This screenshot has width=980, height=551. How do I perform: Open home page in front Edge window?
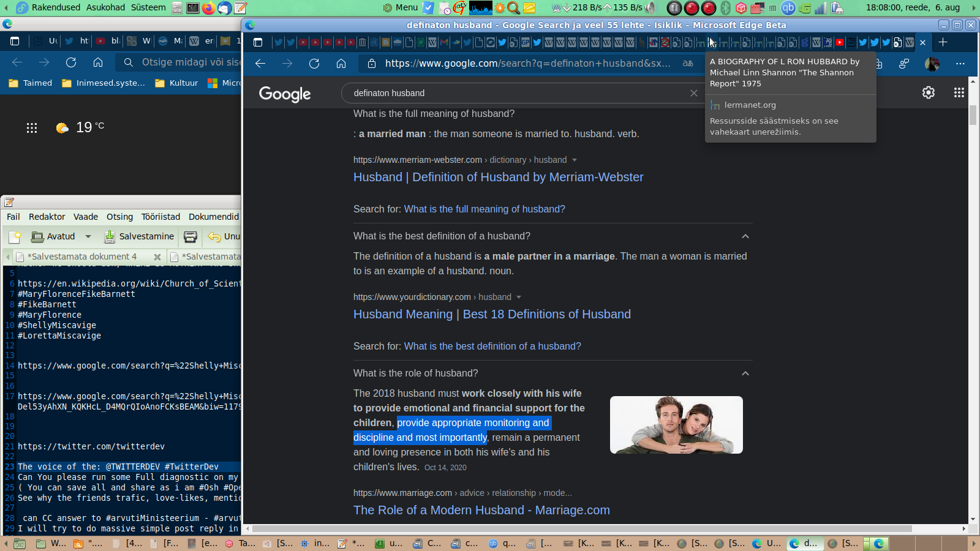[x=341, y=63]
